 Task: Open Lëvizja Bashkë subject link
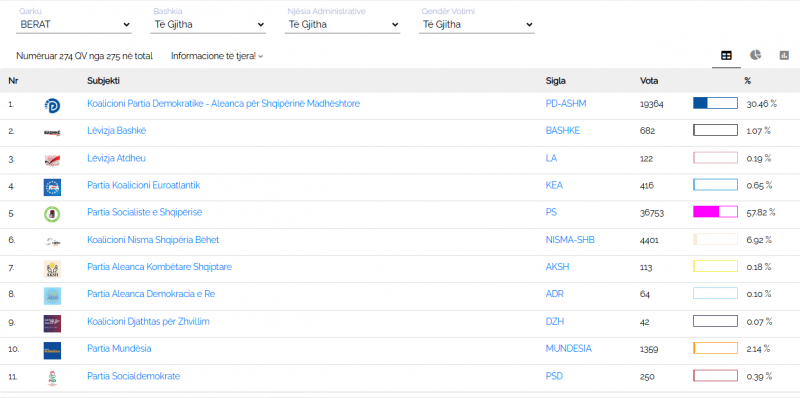[117, 131]
